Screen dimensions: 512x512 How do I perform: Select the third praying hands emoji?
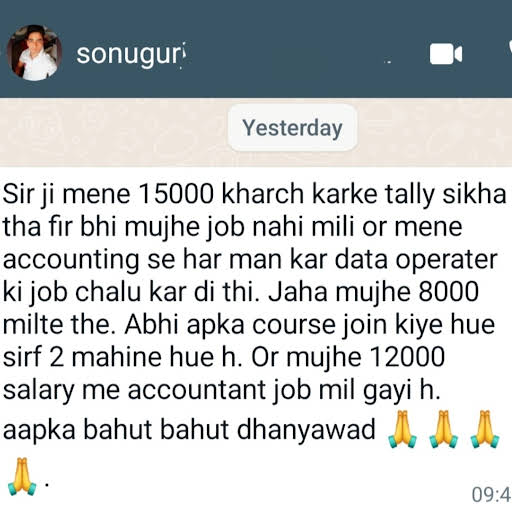[x=485, y=429]
